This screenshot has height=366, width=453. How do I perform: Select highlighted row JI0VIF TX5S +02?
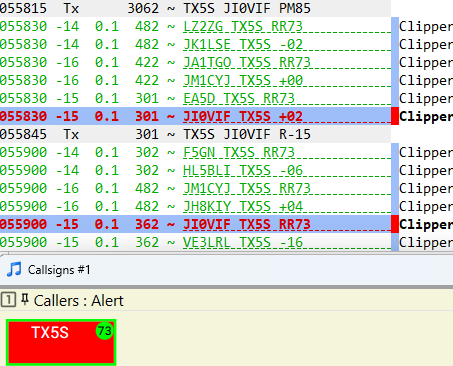point(195,116)
